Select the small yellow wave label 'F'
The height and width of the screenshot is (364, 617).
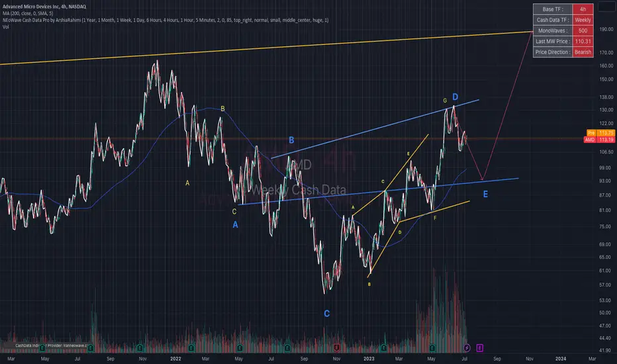pyautogui.click(x=435, y=218)
